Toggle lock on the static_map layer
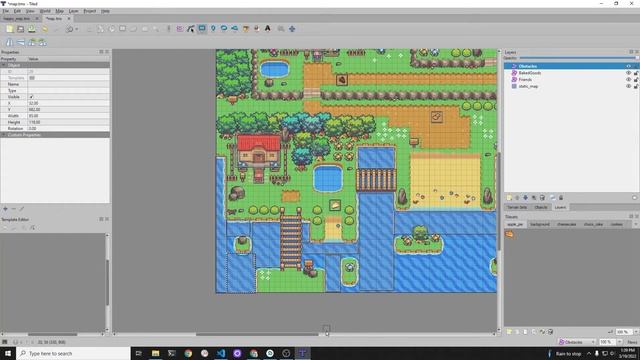The width and height of the screenshot is (640, 360). point(636,87)
